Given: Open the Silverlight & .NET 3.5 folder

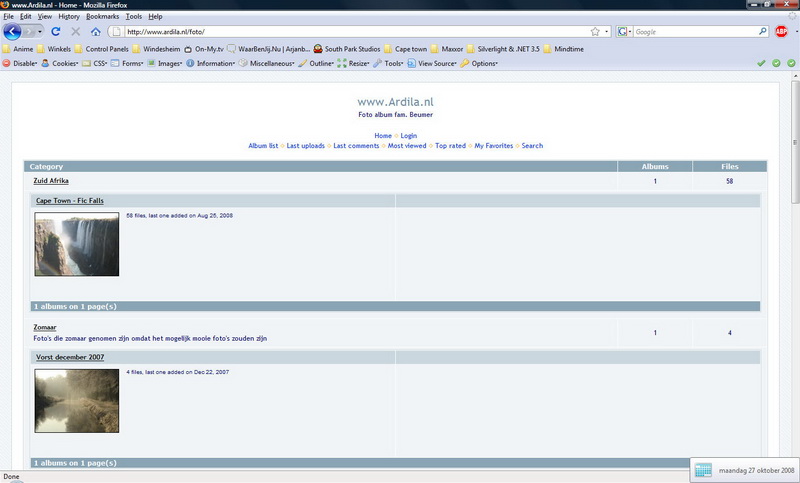Looking at the screenshot, I should (503, 49).
